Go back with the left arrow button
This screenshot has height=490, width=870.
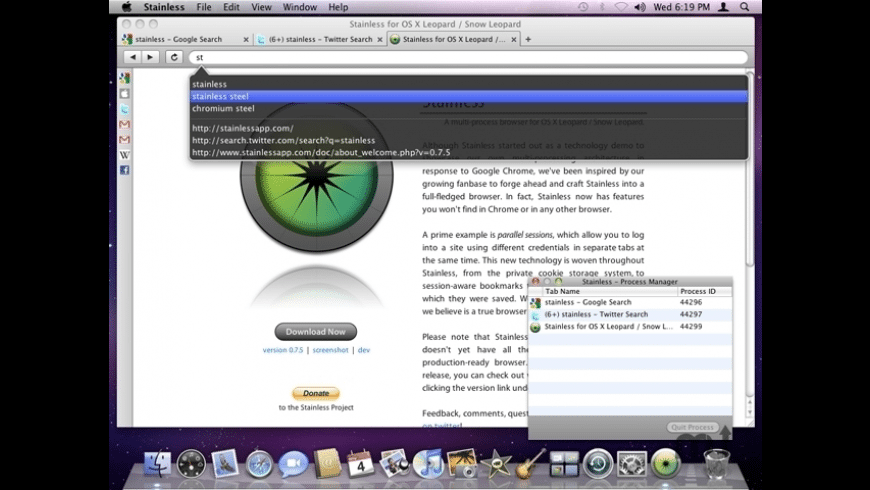click(133, 57)
